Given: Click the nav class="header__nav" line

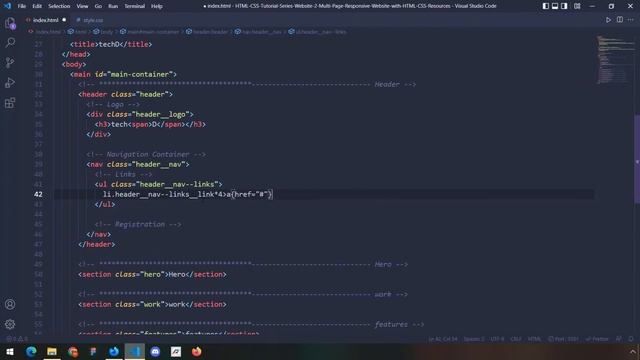Looking at the screenshot, I should 138,164.
